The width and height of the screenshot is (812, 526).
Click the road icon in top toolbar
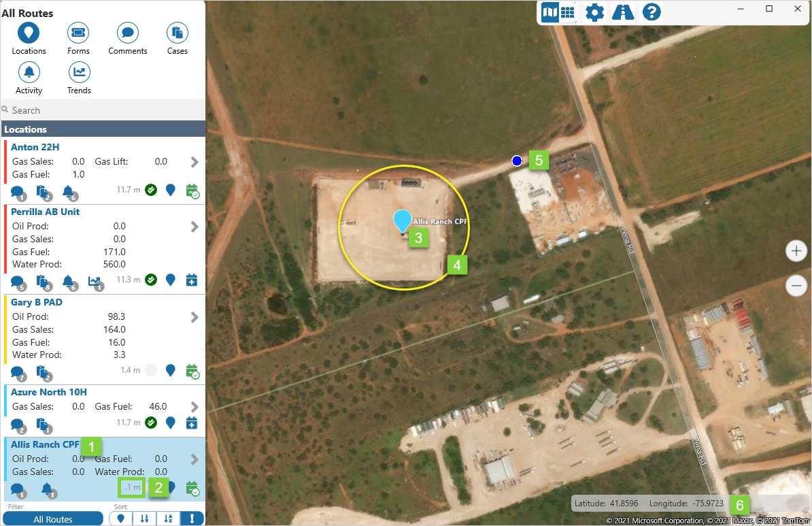(623, 12)
